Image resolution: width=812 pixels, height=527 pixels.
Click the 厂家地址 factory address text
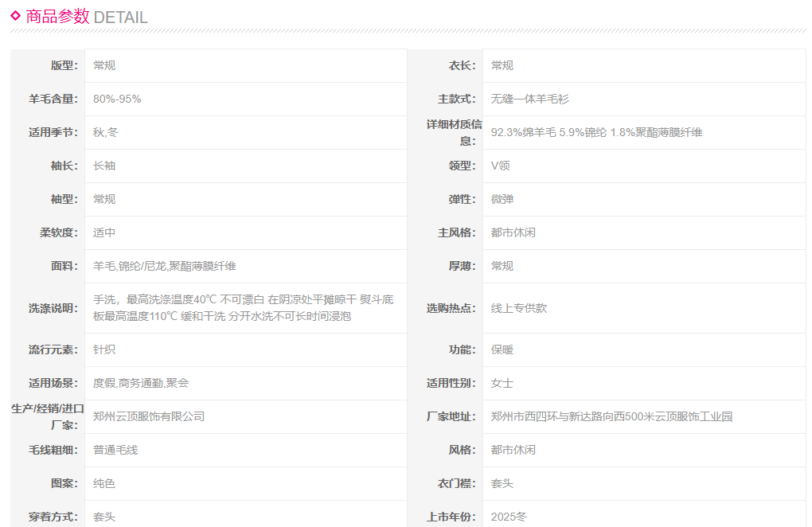pyautogui.click(x=611, y=416)
